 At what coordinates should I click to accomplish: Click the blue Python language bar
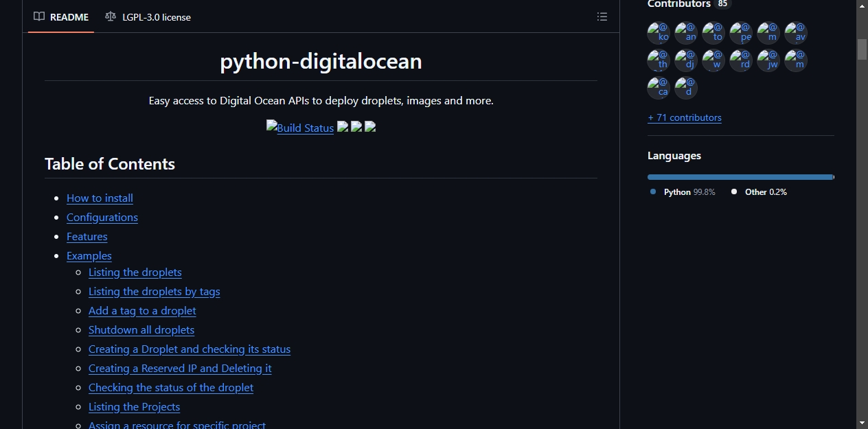coord(740,177)
